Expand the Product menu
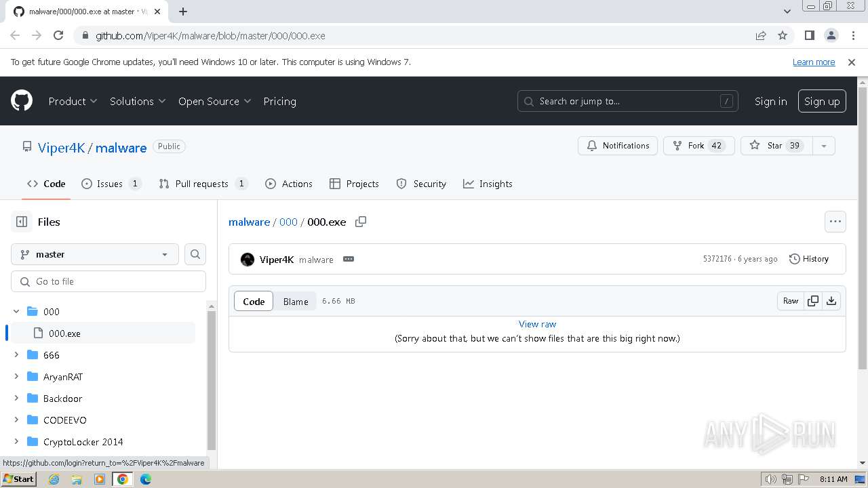Viewport: 868px width, 488px height. click(x=73, y=101)
